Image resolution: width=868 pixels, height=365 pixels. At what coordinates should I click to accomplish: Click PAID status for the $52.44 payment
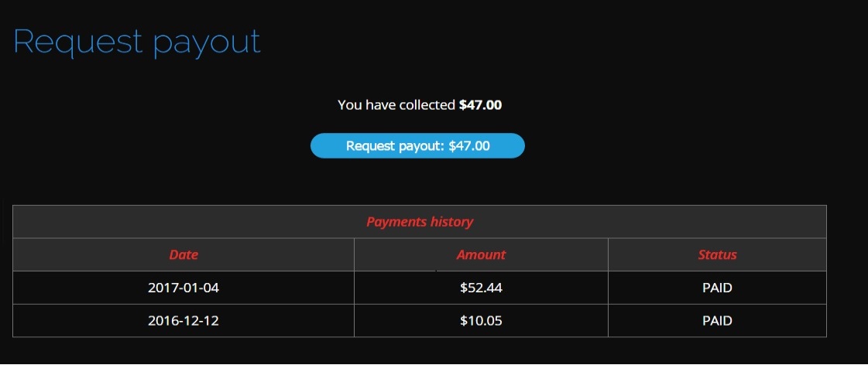(717, 288)
